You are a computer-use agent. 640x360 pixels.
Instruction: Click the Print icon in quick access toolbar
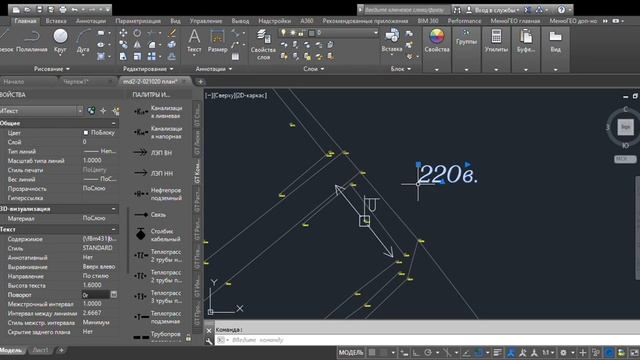point(63,9)
